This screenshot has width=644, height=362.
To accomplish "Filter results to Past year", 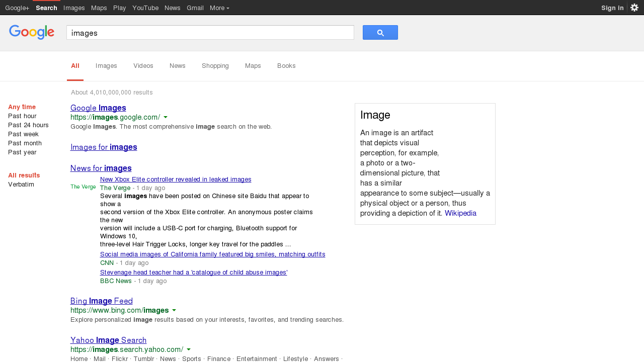I will coord(22,152).
